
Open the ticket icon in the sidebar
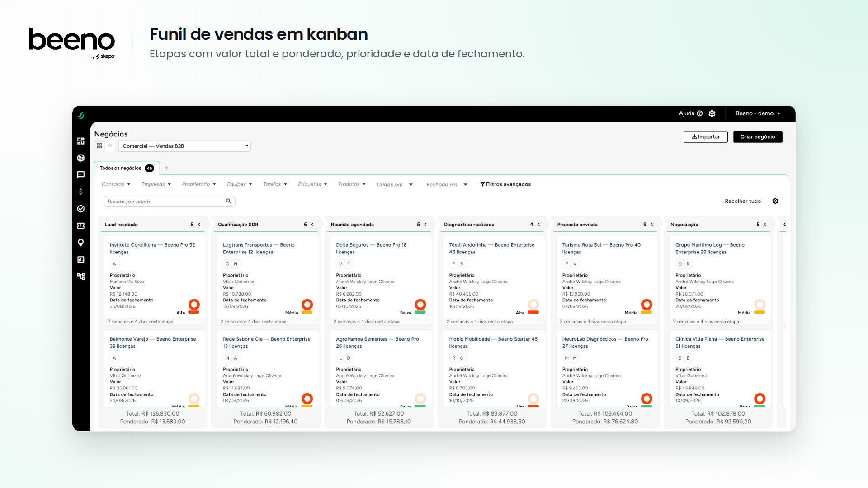(x=81, y=225)
